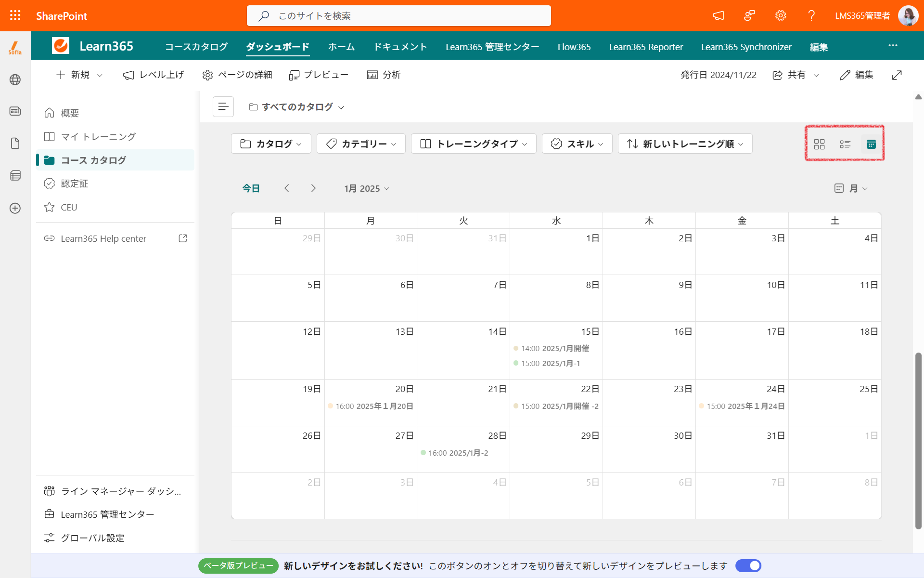Viewport: 924px width, 578px height.
Task: Open the カタログ filter dropdown
Action: coord(271,144)
